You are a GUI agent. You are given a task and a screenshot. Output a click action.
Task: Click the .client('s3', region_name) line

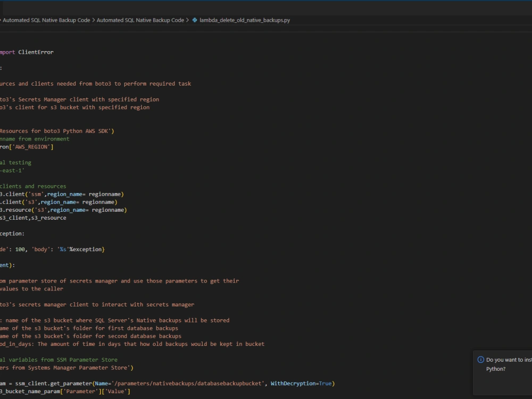[x=59, y=202]
